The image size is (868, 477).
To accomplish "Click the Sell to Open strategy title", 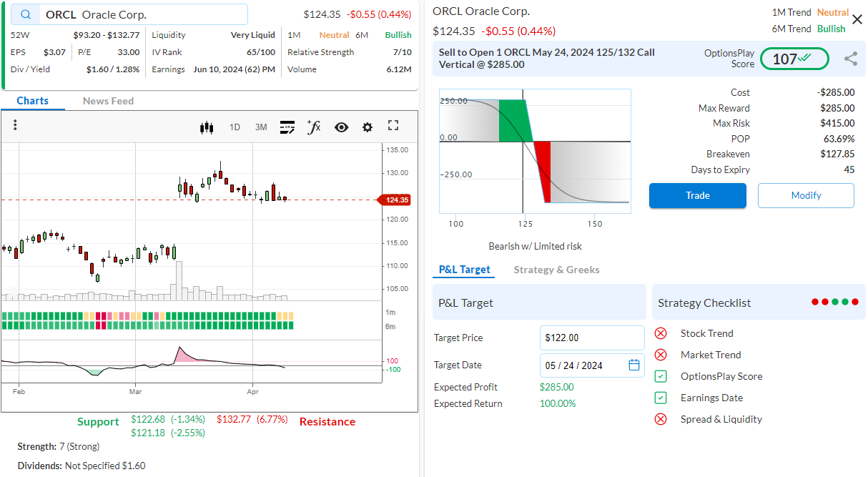I will point(547,58).
